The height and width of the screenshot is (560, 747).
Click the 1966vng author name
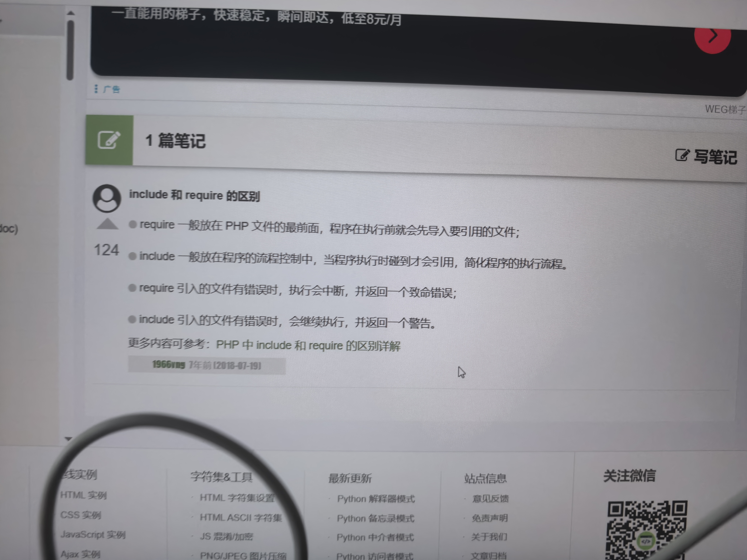click(x=169, y=365)
